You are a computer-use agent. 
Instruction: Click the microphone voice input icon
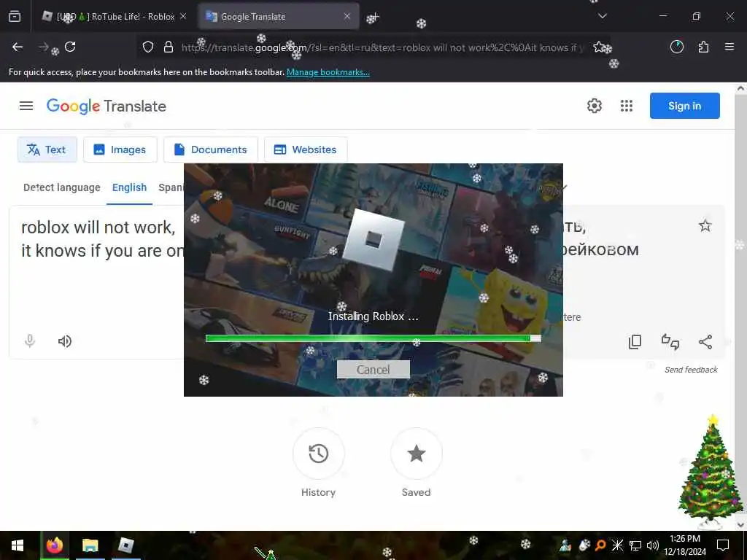point(30,341)
